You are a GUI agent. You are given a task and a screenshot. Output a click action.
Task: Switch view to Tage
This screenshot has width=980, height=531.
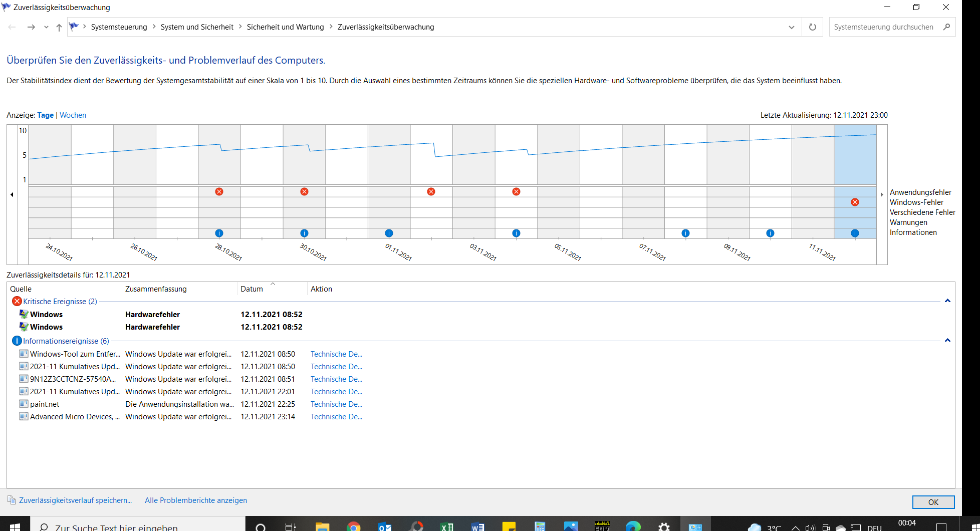45,115
